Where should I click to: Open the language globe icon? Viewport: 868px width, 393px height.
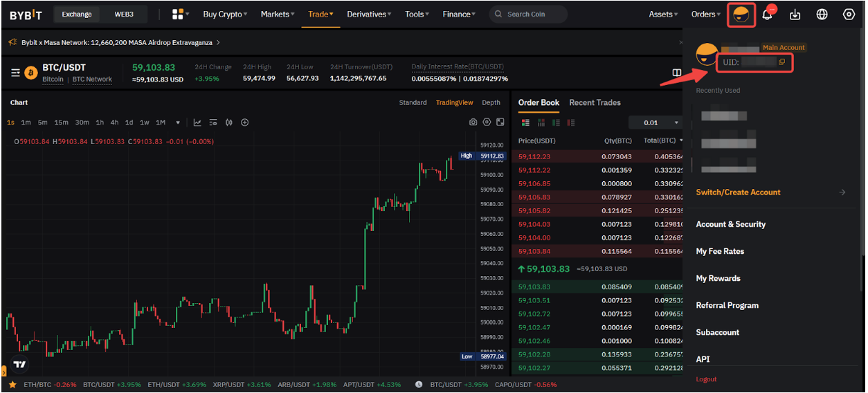(822, 15)
